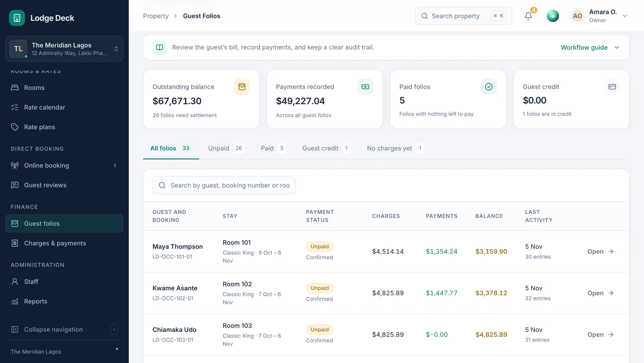Click the Guest folios sidebar icon

[15, 224]
